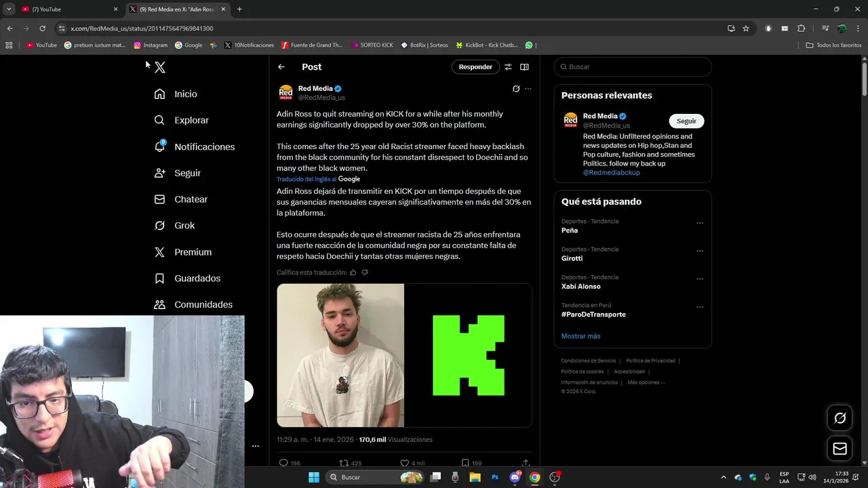
Task: Open more options for Xabi Alonso trend
Action: (x=700, y=279)
